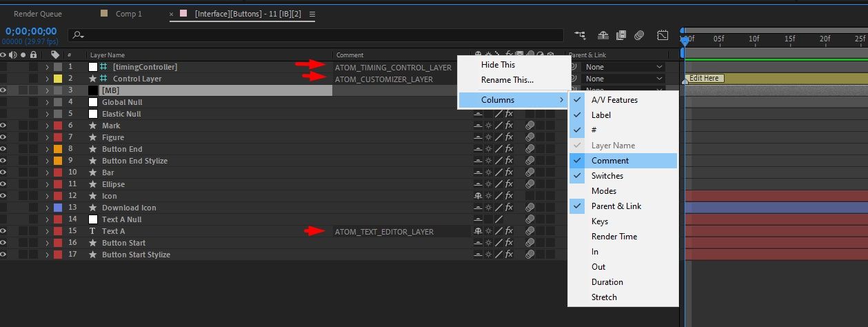Expand the [timingController] layer properties
Viewport: 868px width, 327px height.
pos(47,67)
